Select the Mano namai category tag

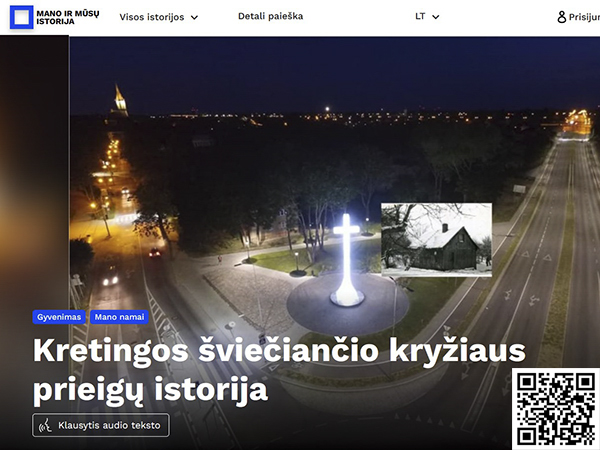point(119,317)
